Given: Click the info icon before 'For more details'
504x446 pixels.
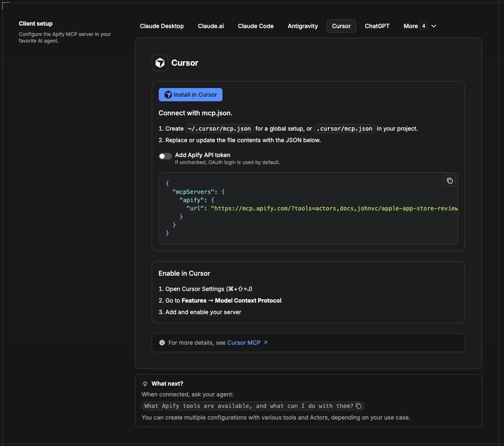Looking at the screenshot, I should point(162,343).
